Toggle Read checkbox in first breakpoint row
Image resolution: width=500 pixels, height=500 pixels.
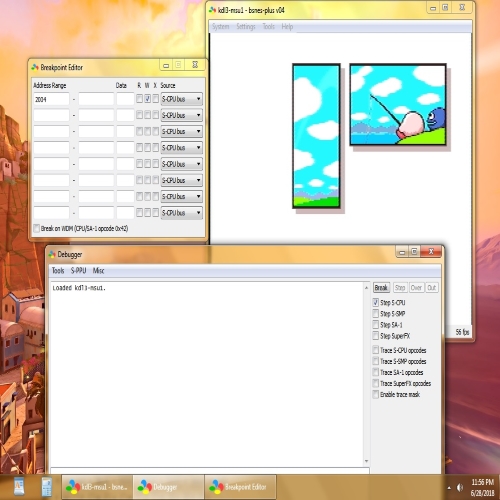(139, 99)
